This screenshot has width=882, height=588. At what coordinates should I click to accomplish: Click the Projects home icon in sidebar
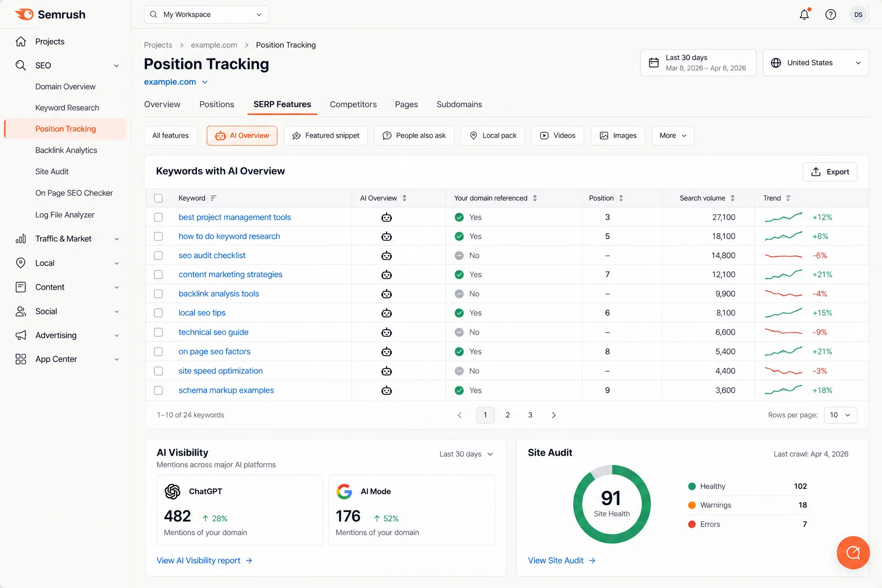point(21,42)
